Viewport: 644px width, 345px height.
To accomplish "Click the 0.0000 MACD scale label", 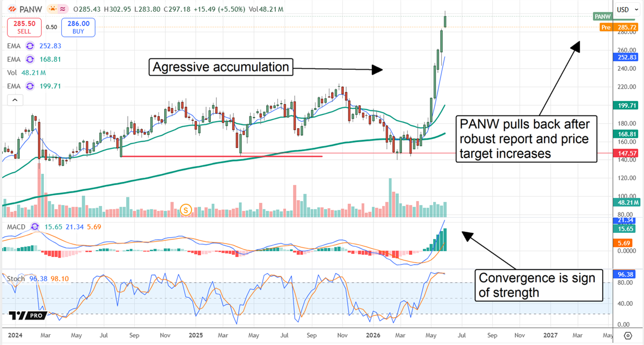I will coord(627,251).
